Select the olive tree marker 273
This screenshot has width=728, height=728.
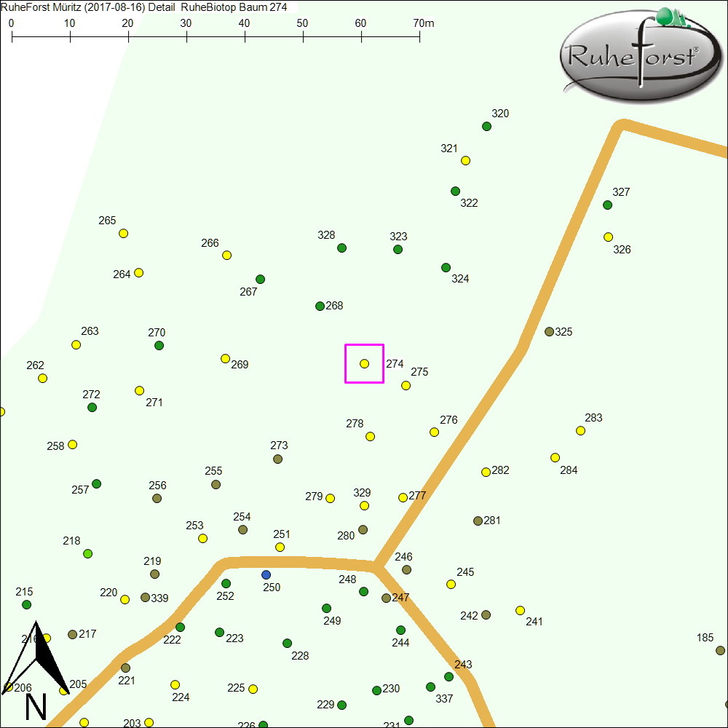[x=278, y=459]
